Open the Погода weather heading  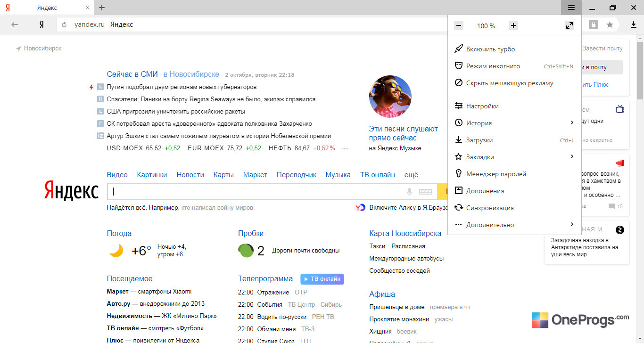point(119,233)
